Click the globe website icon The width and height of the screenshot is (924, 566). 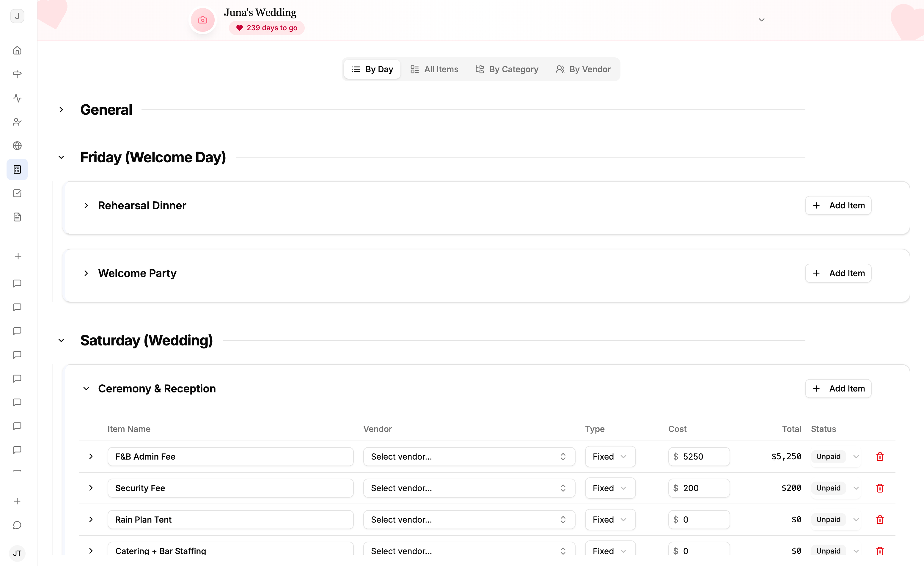point(17,146)
